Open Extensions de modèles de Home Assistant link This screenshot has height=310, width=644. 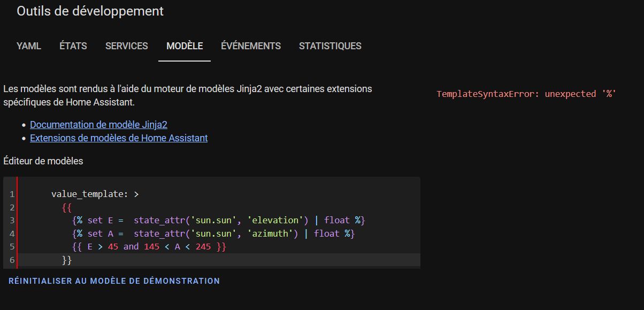click(x=119, y=138)
